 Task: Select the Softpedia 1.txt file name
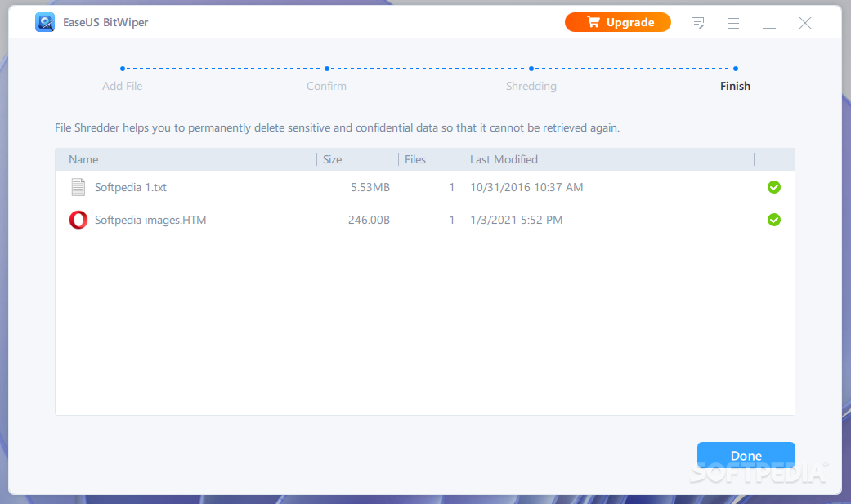coord(130,187)
